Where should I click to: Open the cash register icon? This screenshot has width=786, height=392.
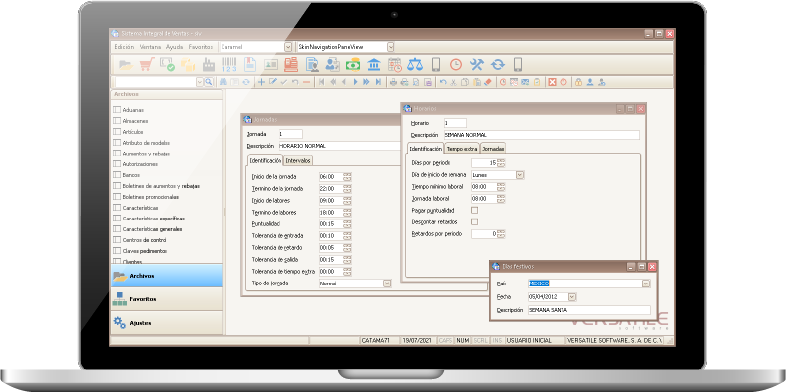click(291, 65)
